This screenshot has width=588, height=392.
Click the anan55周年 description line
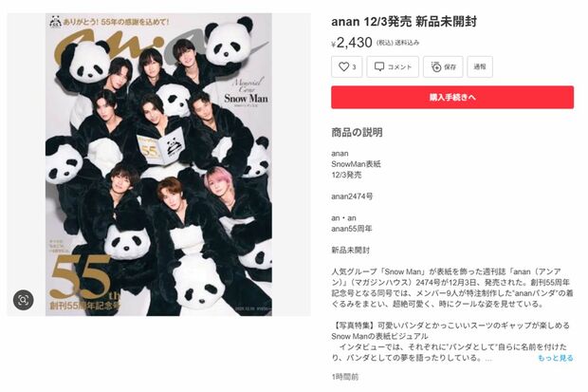[351, 229]
